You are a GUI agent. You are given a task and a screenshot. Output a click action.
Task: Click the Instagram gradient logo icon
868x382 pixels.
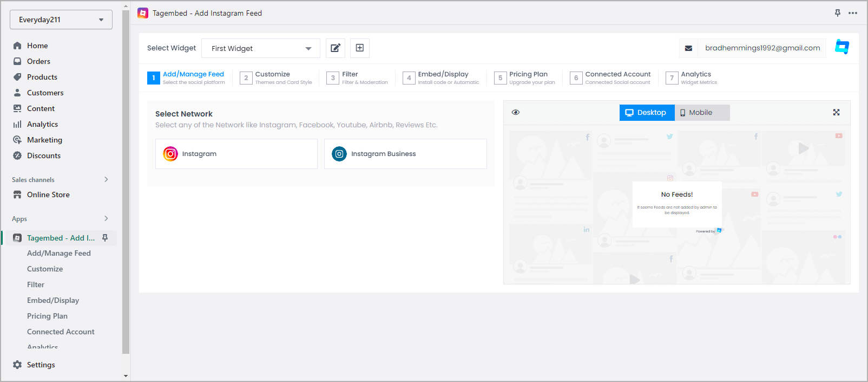coord(170,154)
